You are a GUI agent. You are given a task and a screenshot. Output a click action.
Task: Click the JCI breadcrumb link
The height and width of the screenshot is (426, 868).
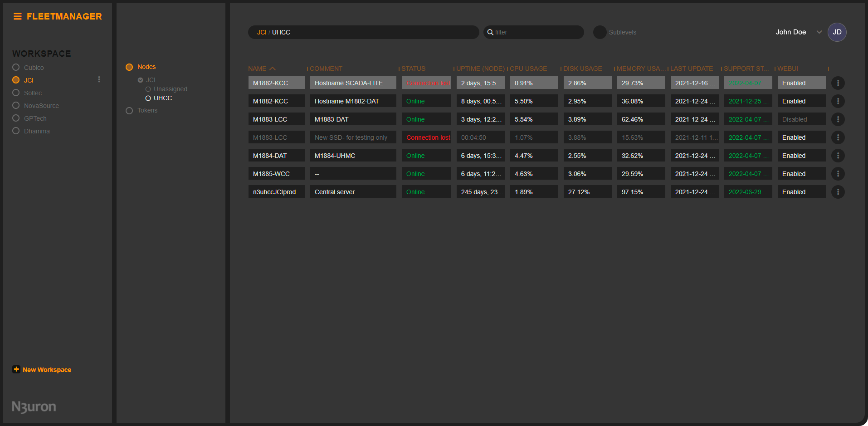click(262, 32)
